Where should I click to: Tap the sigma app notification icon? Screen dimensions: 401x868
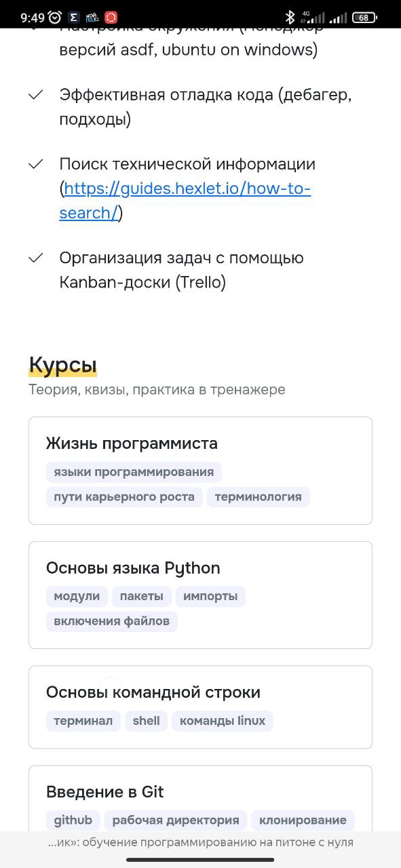[73, 18]
